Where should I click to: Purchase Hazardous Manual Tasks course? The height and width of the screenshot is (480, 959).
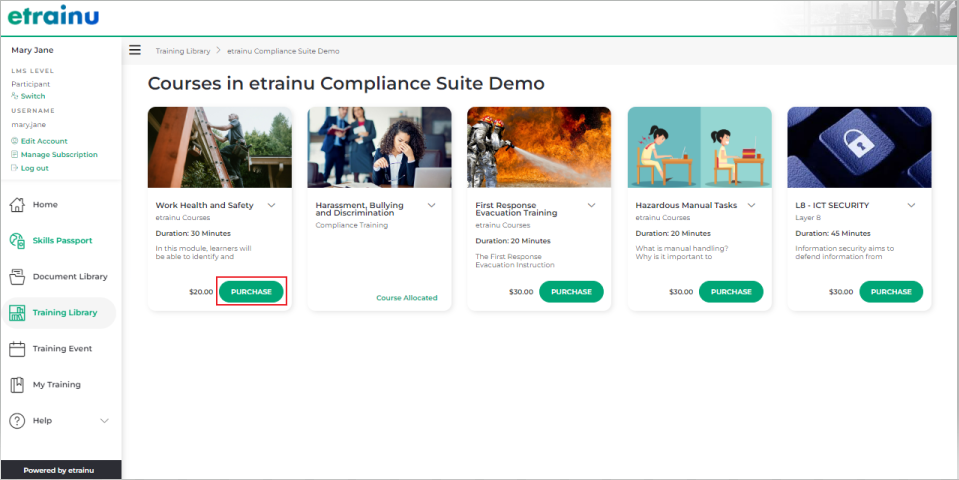coord(731,292)
